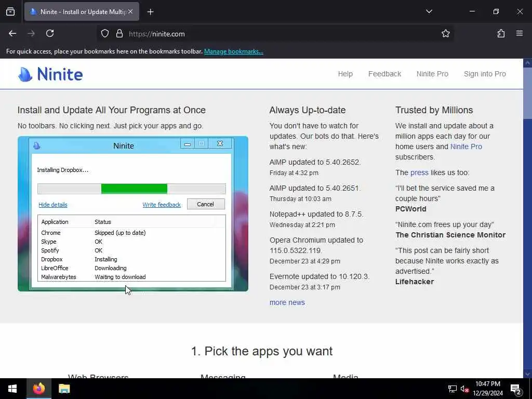This screenshot has width=532, height=399.
Task: Open the taskbar clock and date
Action: (x=487, y=389)
